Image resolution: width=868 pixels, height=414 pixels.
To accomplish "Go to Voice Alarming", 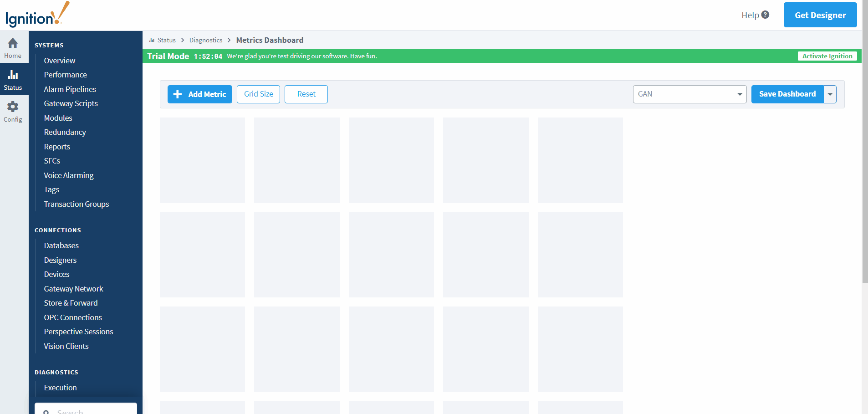I will 69,175.
